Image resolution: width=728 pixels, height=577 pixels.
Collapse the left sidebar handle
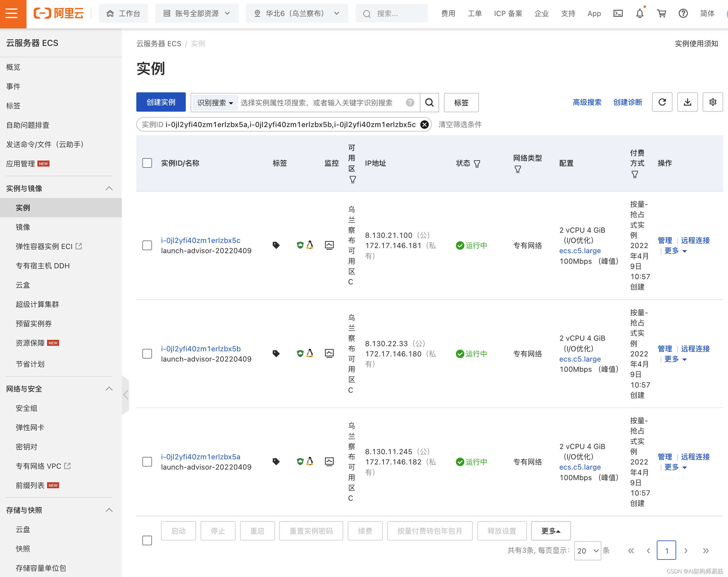tap(125, 395)
